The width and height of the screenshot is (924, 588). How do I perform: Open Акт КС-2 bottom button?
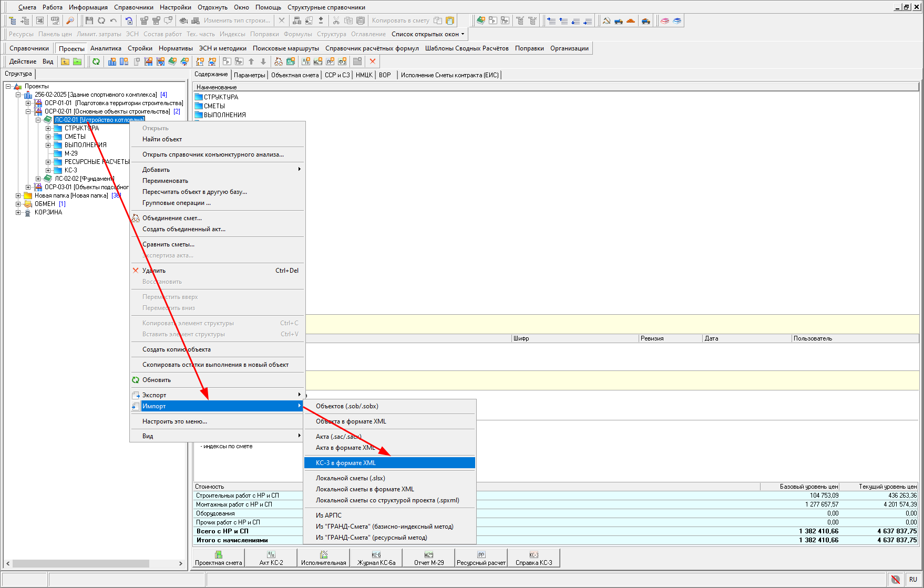(271, 558)
